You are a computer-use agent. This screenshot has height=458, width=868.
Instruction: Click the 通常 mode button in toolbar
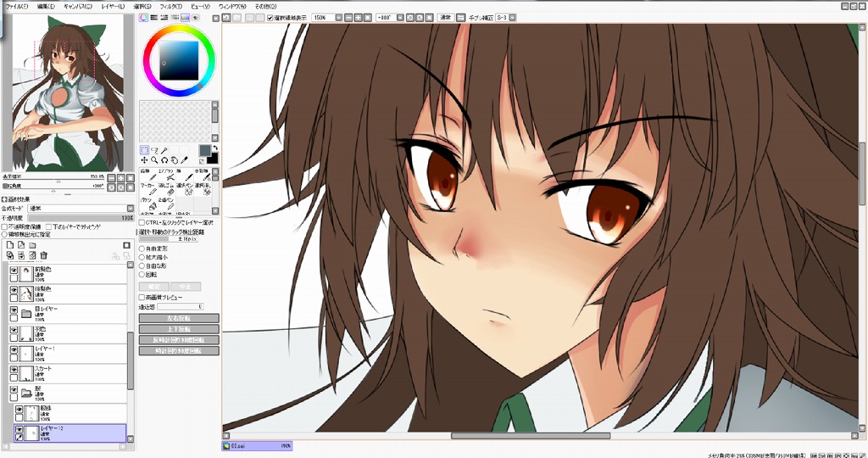coord(444,18)
